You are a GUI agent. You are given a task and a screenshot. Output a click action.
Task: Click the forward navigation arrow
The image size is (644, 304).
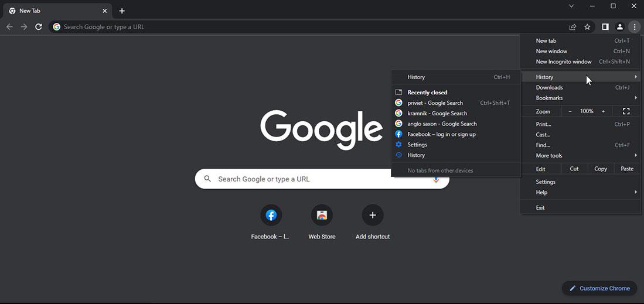click(24, 27)
